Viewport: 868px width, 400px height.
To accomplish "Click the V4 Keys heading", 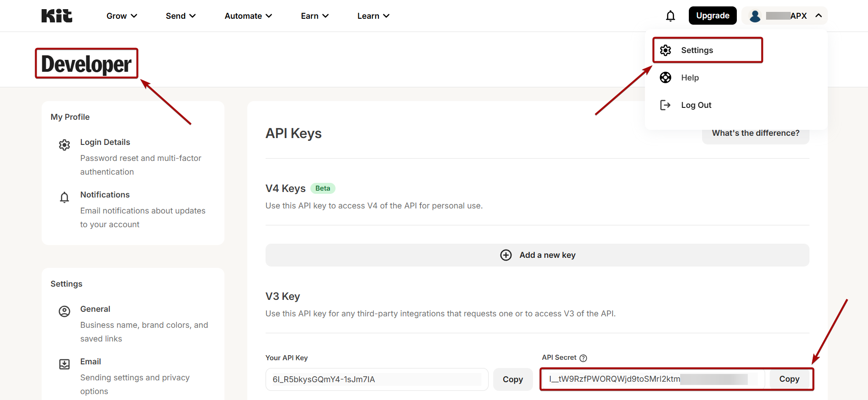I will coord(285,188).
